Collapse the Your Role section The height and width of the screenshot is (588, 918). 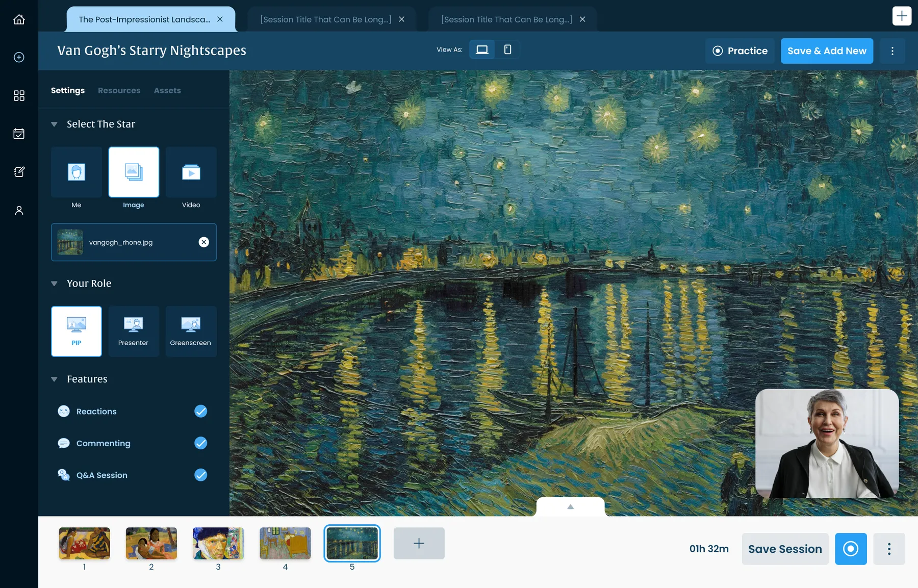click(x=54, y=284)
